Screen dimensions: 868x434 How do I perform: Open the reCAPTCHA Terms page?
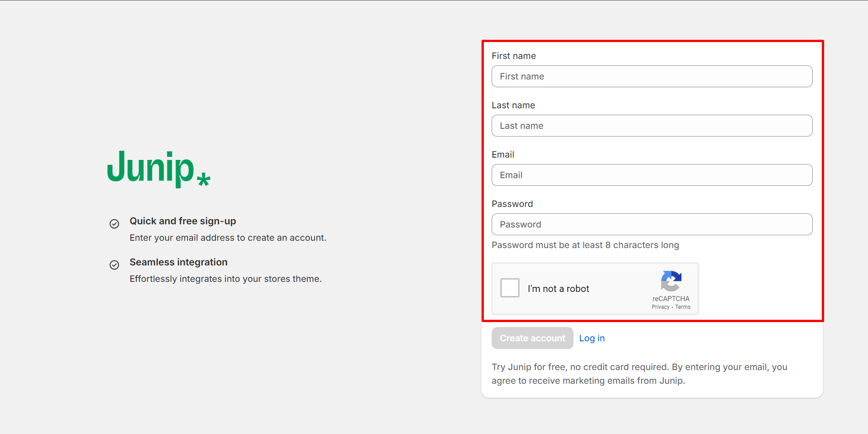(x=682, y=307)
